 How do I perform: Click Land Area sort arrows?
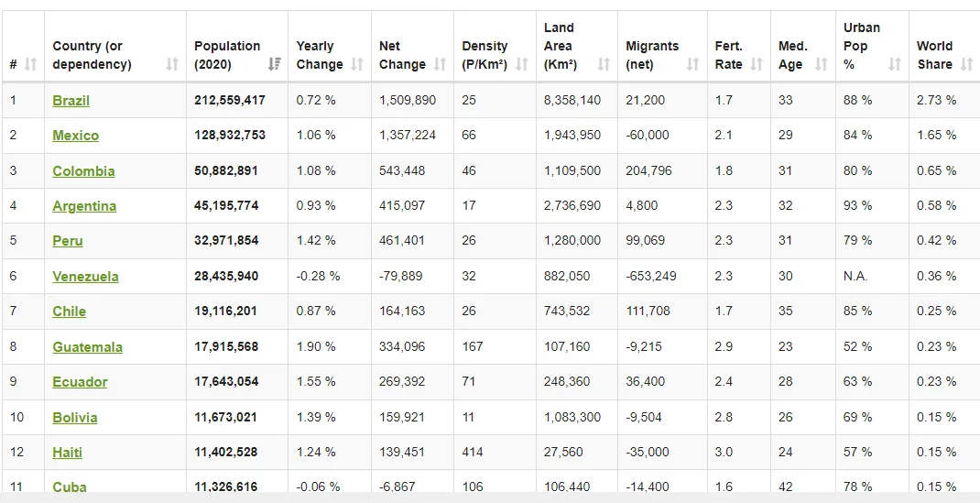[x=604, y=64]
